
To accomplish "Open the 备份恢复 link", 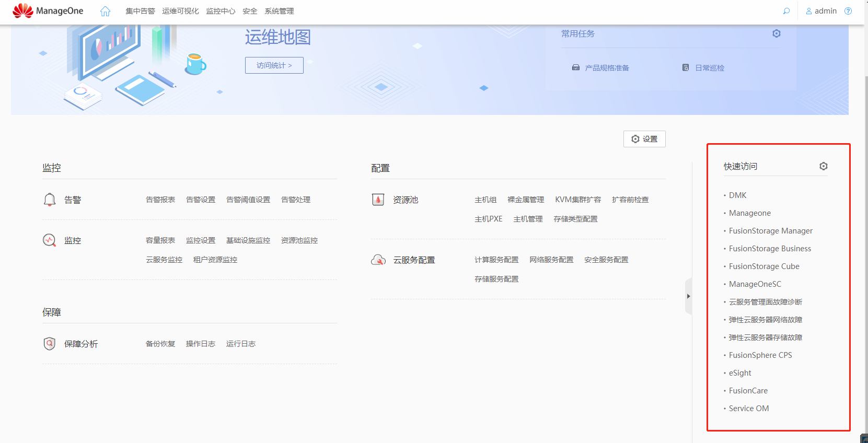I will click(x=160, y=344).
